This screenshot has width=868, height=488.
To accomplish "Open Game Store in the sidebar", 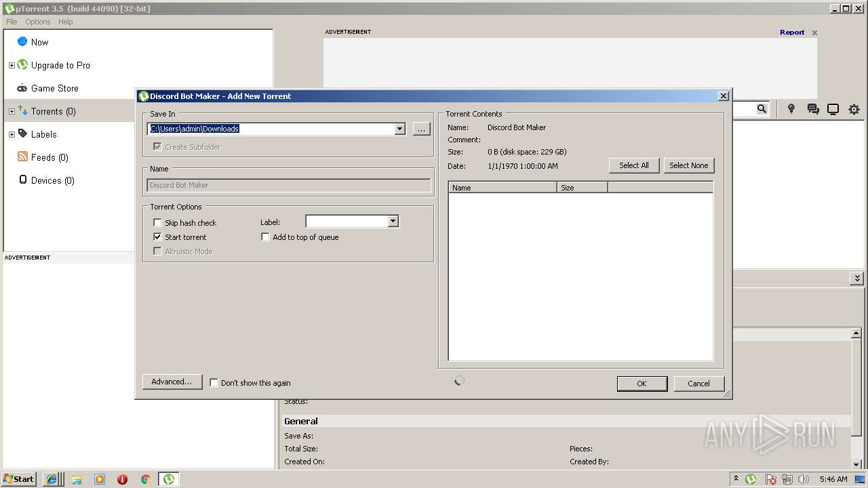I will [x=54, y=88].
